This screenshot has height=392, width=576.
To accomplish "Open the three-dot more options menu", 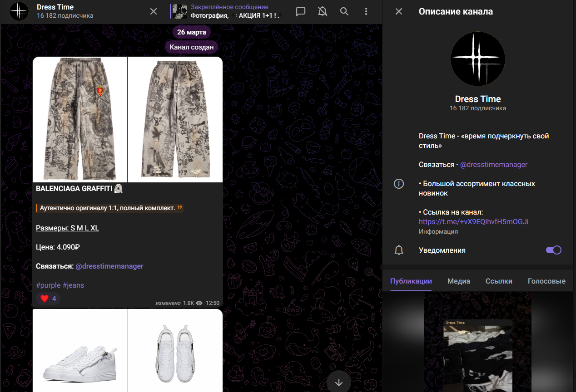I will 366,11.
